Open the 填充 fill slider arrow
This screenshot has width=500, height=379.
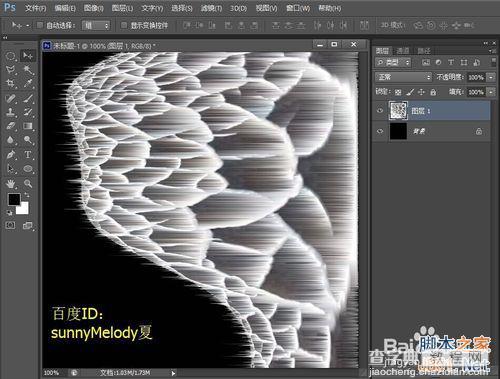[x=491, y=92]
